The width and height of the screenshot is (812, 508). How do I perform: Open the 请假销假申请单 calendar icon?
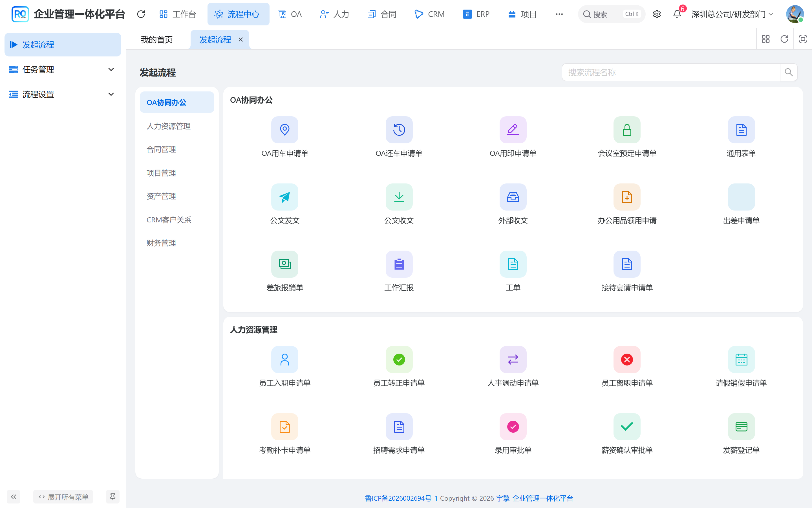point(741,360)
